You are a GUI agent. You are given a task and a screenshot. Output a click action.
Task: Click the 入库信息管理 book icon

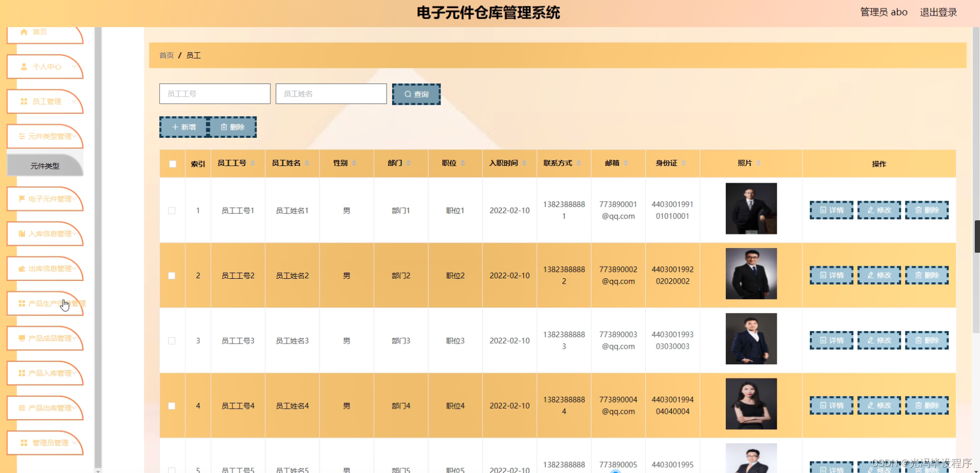point(21,234)
